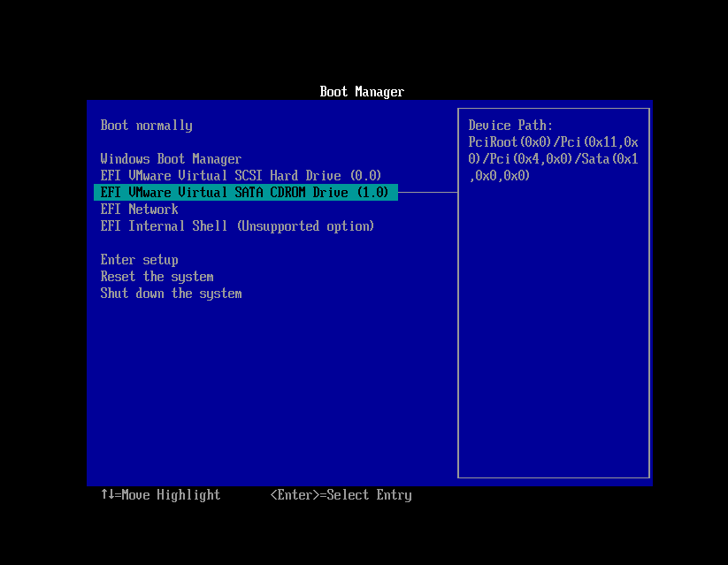Click the PciRoot(0x0)/Pci(0x11,0x device path line
This screenshot has height=565, width=728.
pyautogui.click(x=553, y=142)
